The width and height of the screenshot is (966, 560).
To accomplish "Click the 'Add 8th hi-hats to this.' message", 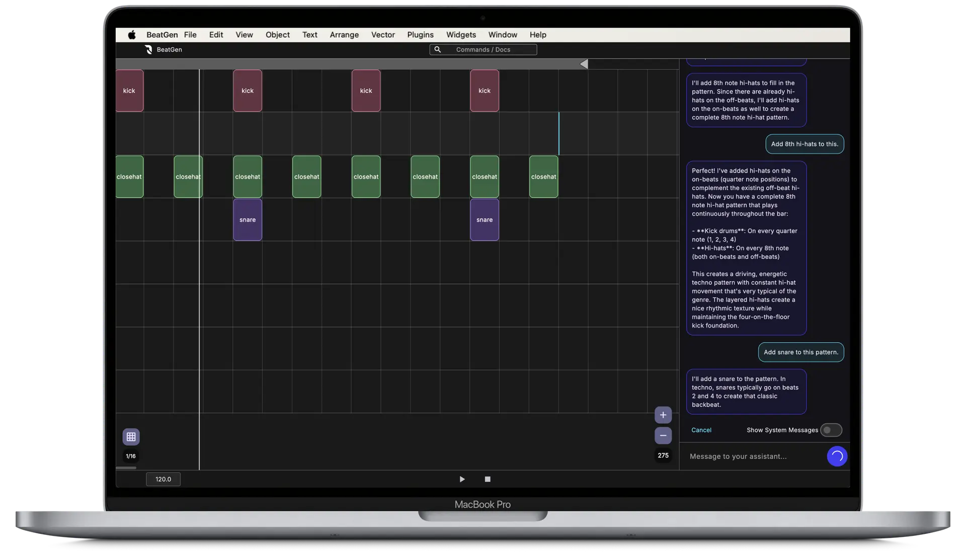I will coord(804,144).
